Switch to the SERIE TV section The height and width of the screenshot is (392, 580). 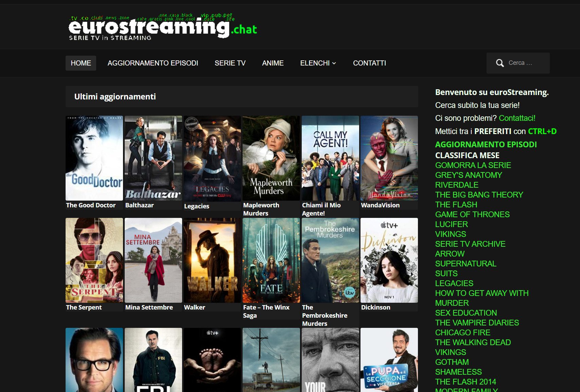coord(230,63)
